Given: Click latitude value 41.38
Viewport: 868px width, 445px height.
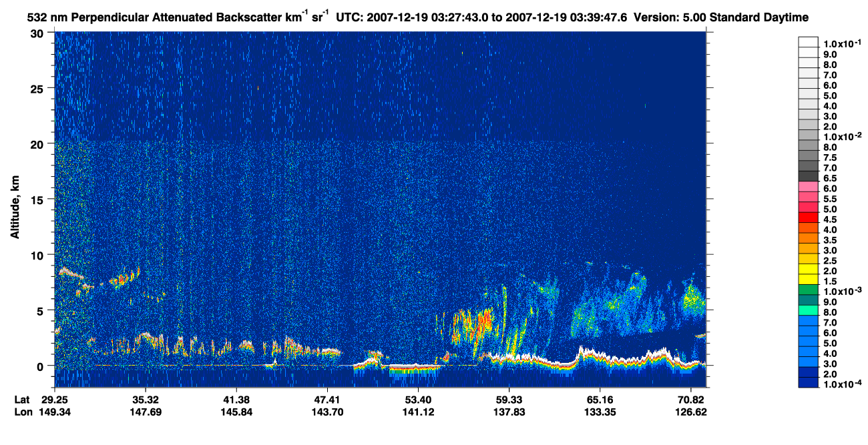Looking at the screenshot, I should [x=236, y=400].
